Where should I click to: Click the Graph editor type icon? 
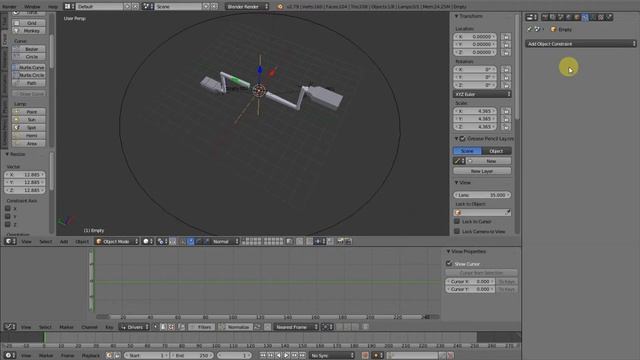click(x=10, y=327)
